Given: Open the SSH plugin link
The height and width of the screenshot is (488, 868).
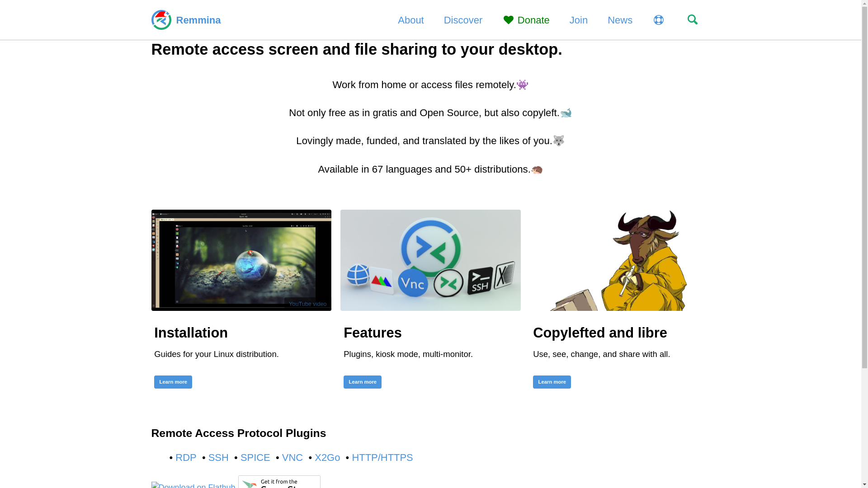Looking at the screenshot, I should point(218,457).
